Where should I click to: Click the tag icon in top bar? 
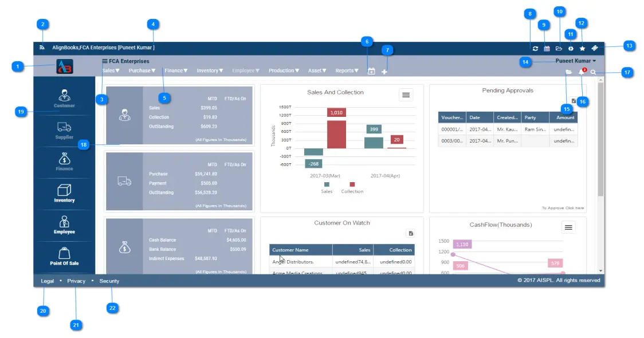pyautogui.click(x=594, y=49)
